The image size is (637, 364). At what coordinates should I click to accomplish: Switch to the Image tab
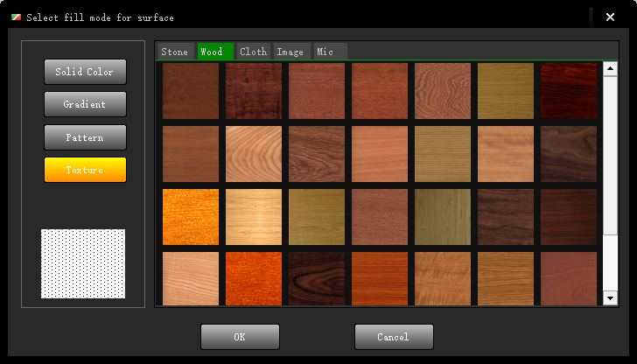coord(290,52)
